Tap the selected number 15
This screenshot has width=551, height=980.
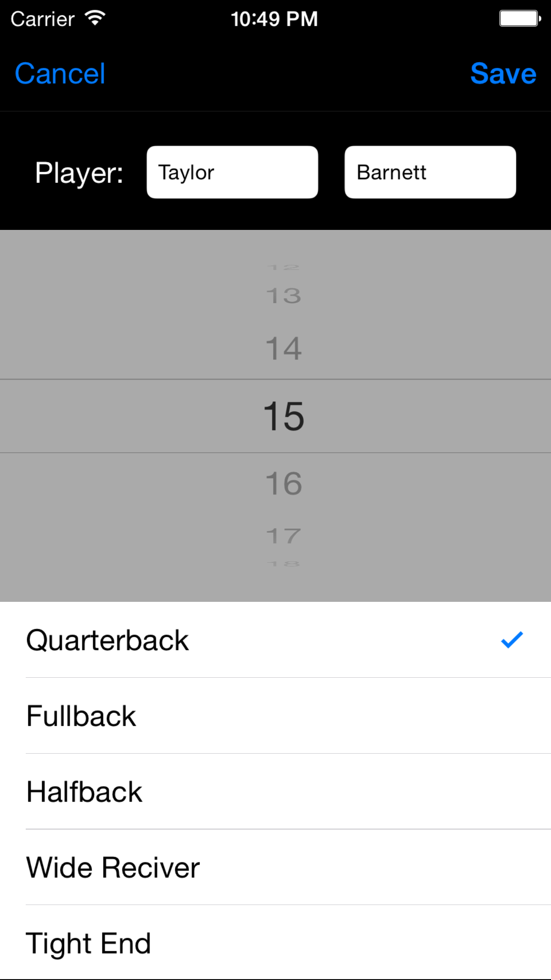point(284,416)
